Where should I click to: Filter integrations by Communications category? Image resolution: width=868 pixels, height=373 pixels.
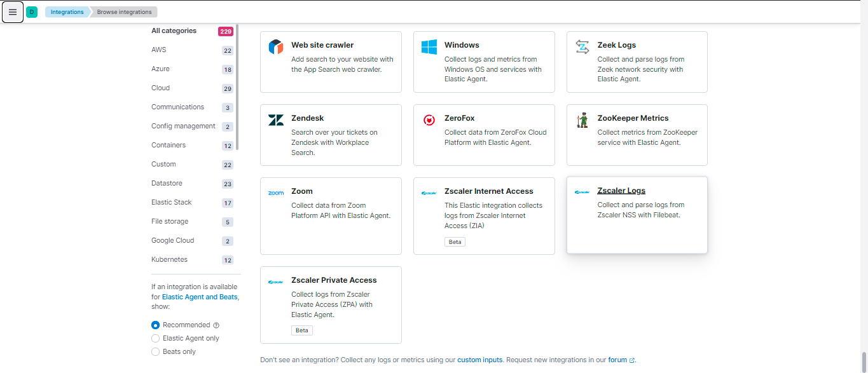tap(177, 107)
